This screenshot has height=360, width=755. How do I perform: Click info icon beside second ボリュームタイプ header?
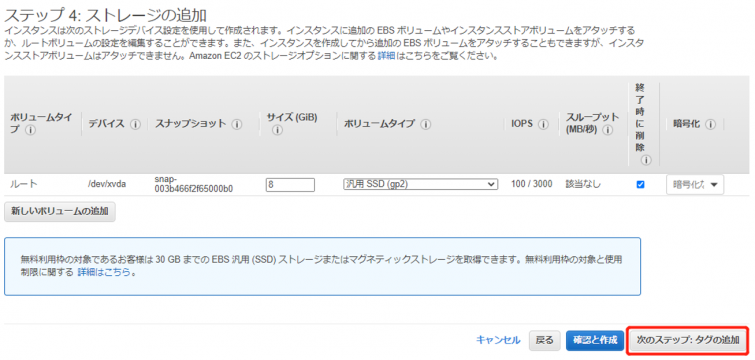pos(425,124)
